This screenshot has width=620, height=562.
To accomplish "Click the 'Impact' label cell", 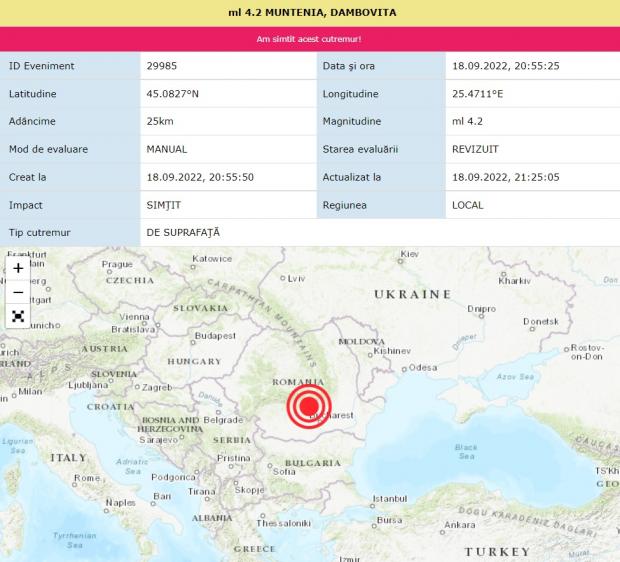I will (x=70, y=205).
